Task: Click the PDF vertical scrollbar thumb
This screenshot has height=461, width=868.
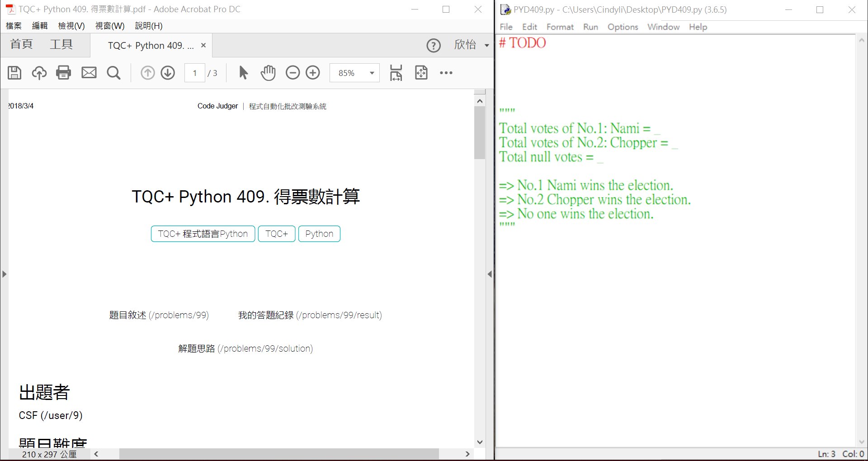Action: coord(480,133)
